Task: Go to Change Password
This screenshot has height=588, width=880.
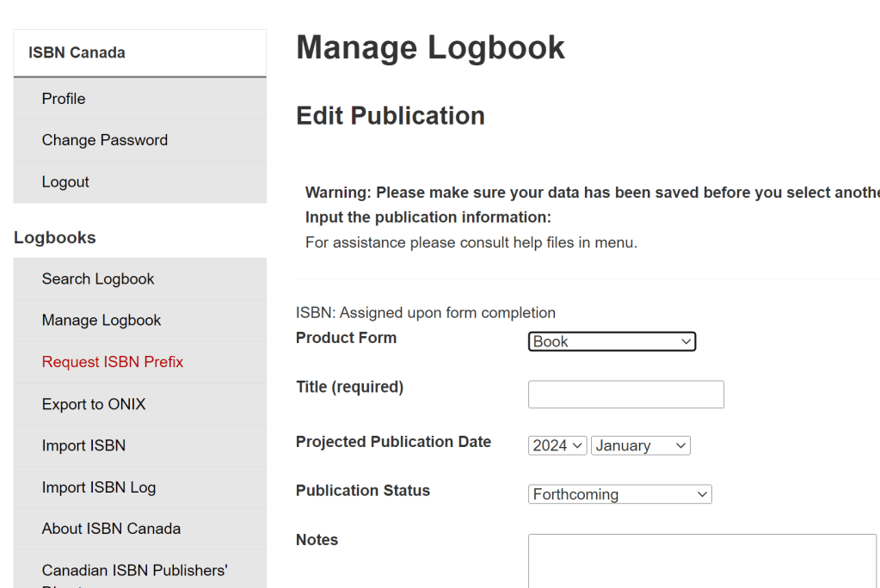Action: click(104, 140)
